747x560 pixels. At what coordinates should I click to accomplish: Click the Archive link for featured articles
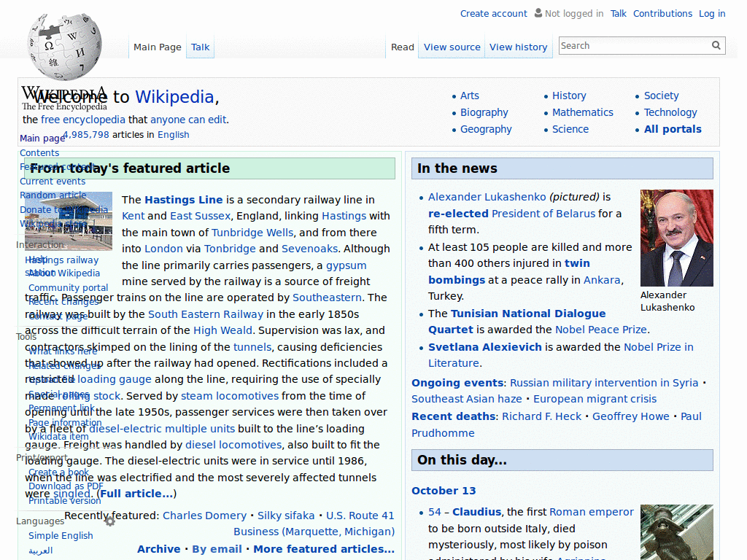point(159,548)
